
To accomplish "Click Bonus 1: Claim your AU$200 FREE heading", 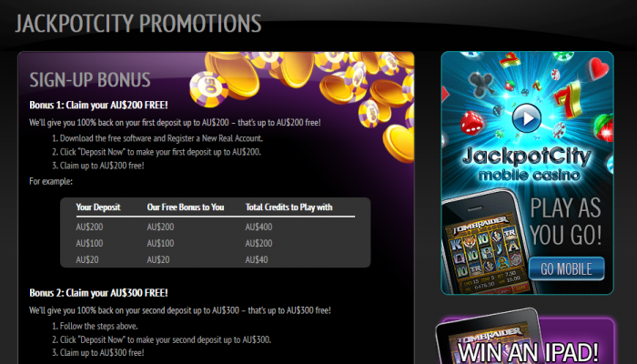I will tap(98, 106).
